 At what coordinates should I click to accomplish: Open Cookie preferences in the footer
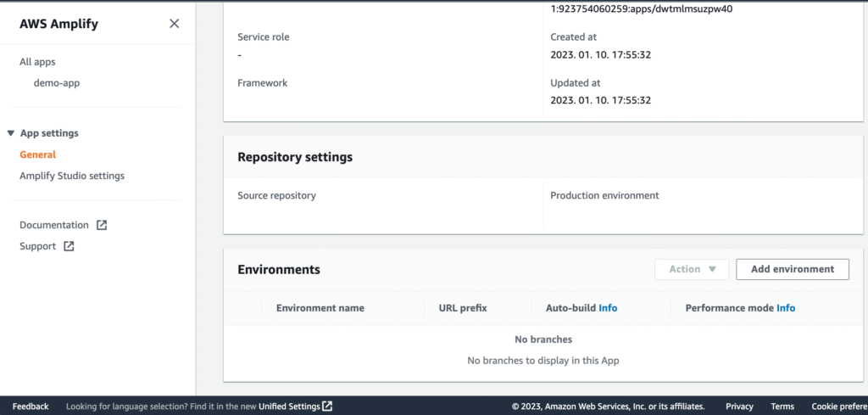[x=839, y=407]
